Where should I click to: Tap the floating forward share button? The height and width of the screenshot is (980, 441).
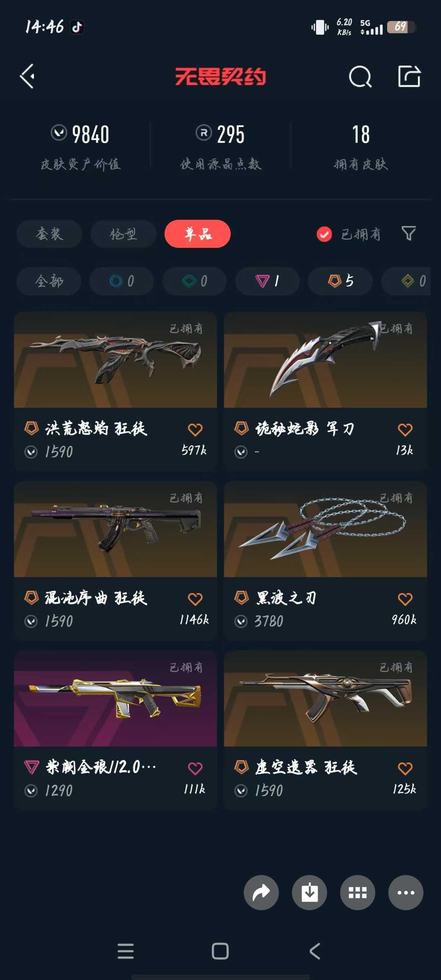tap(261, 893)
